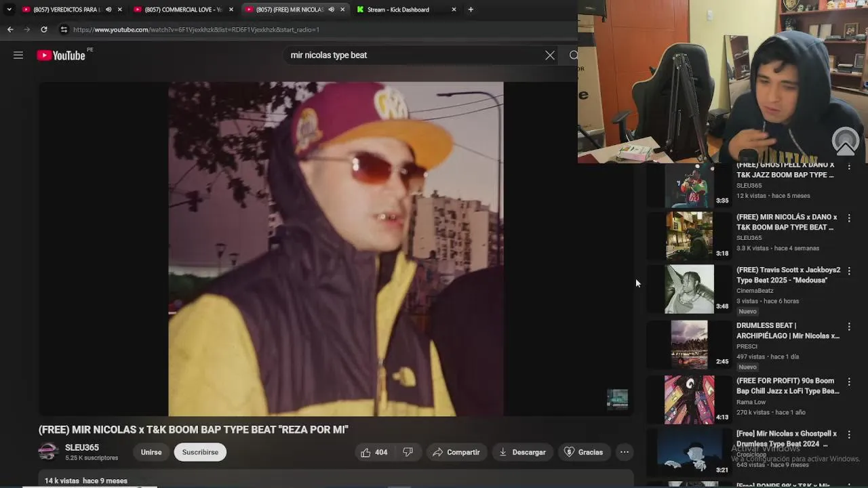Image resolution: width=868 pixels, height=488 pixels.
Task: Open a new browser tab
Action: [471, 9]
